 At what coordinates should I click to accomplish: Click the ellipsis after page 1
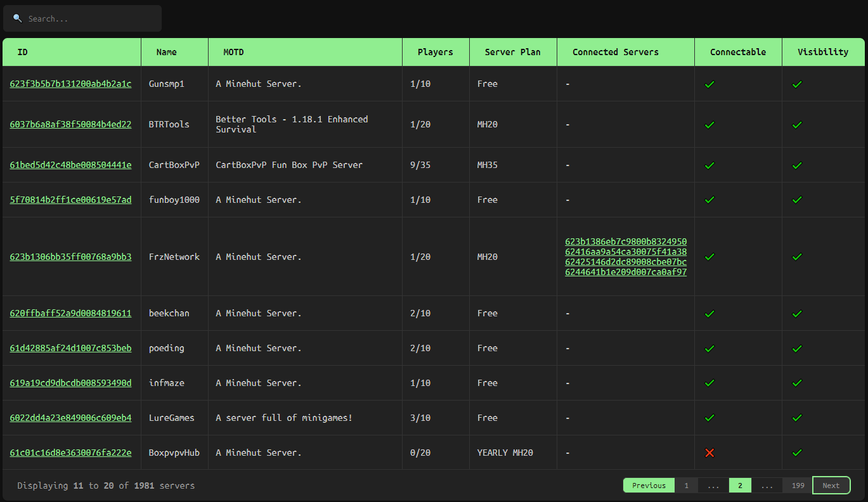click(713, 486)
